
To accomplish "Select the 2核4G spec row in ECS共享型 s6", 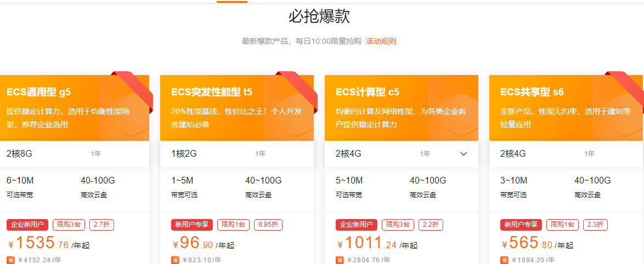I will (x=566, y=154).
